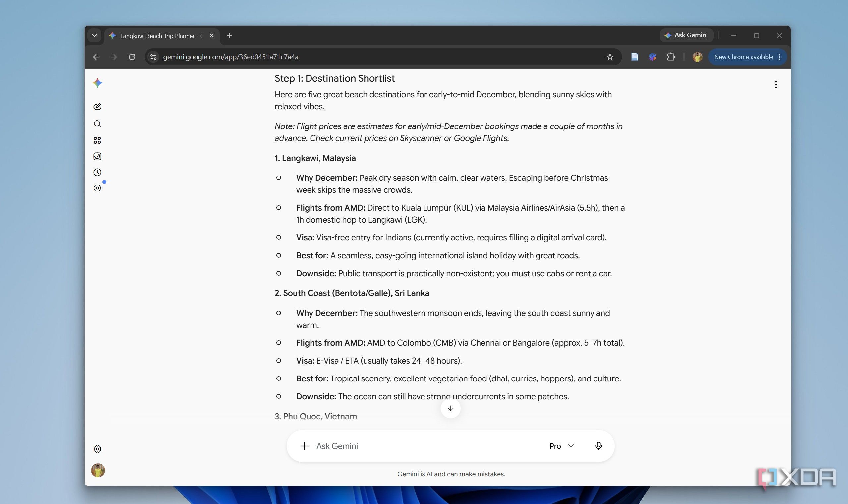This screenshot has height=504, width=848.
Task: Expand the Pro model selector dropdown
Action: 561,446
